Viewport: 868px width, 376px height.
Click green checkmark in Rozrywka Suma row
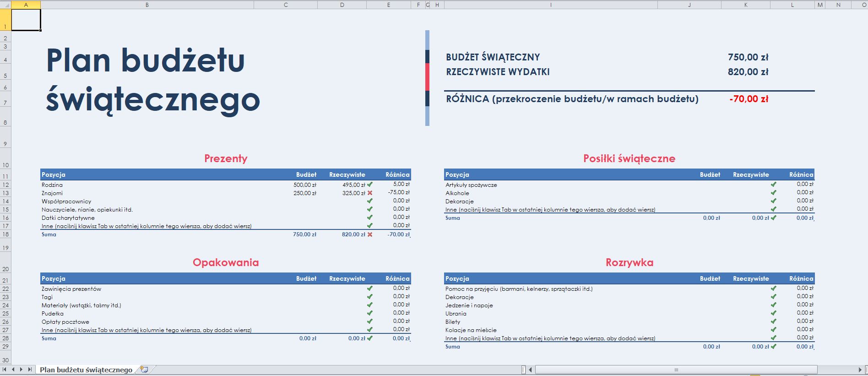click(x=774, y=346)
